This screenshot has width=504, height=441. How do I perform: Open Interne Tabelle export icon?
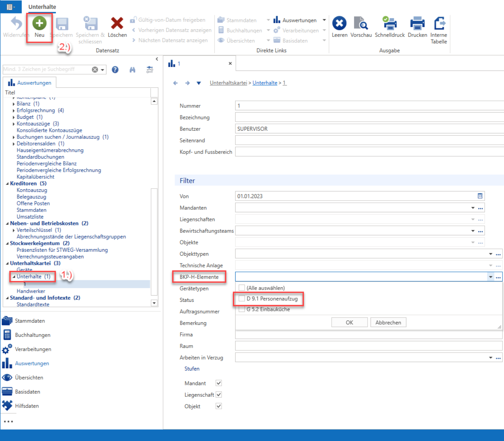[x=439, y=23]
